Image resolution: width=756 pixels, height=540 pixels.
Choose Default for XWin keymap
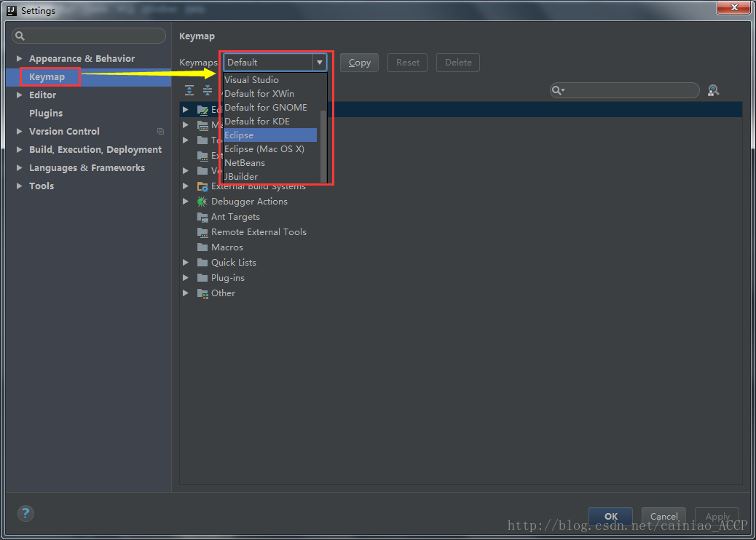click(x=270, y=93)
